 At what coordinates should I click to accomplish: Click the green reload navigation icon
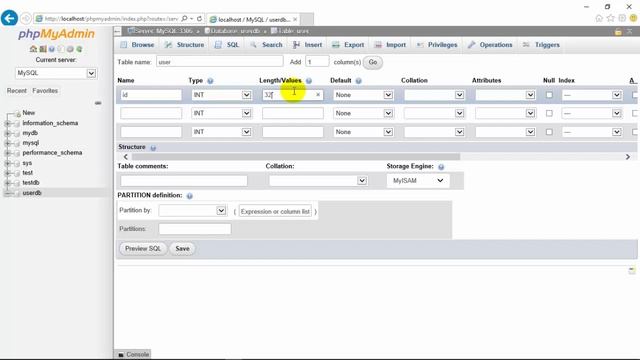pyautogui.click(x=80, y=49)
